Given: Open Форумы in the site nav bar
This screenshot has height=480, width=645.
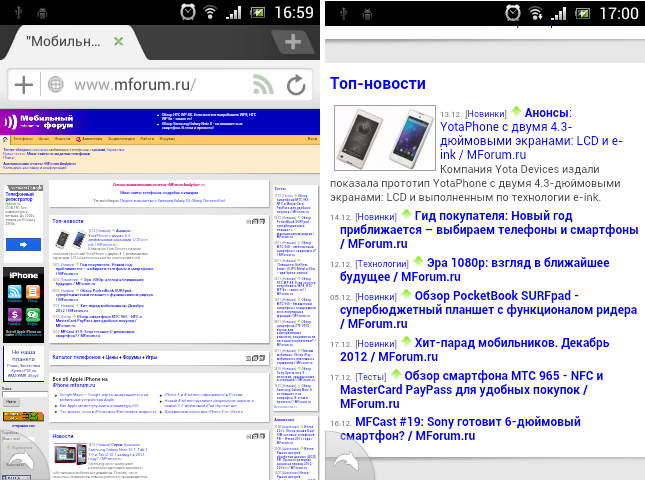Looking at the screenshot, I should [167, 139].
